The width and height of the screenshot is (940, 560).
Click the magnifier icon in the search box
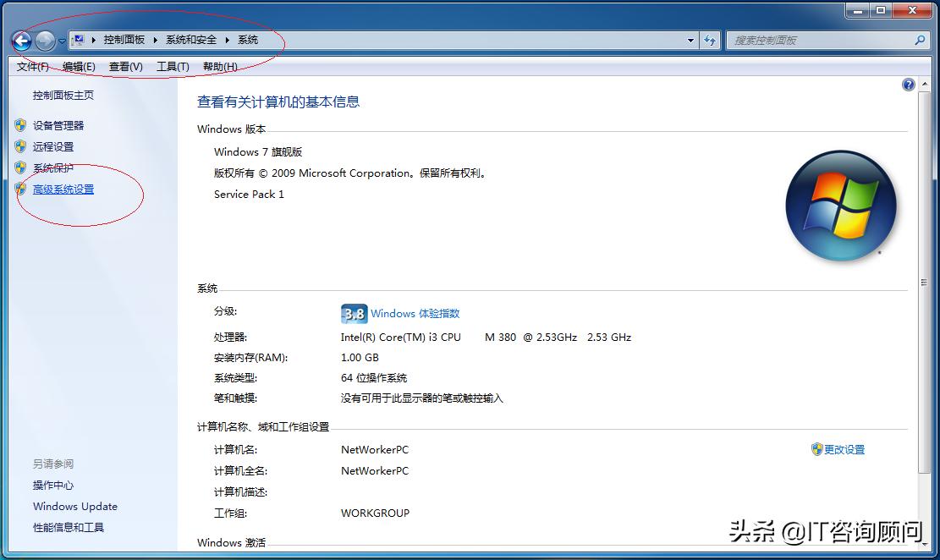pos(921,39)
